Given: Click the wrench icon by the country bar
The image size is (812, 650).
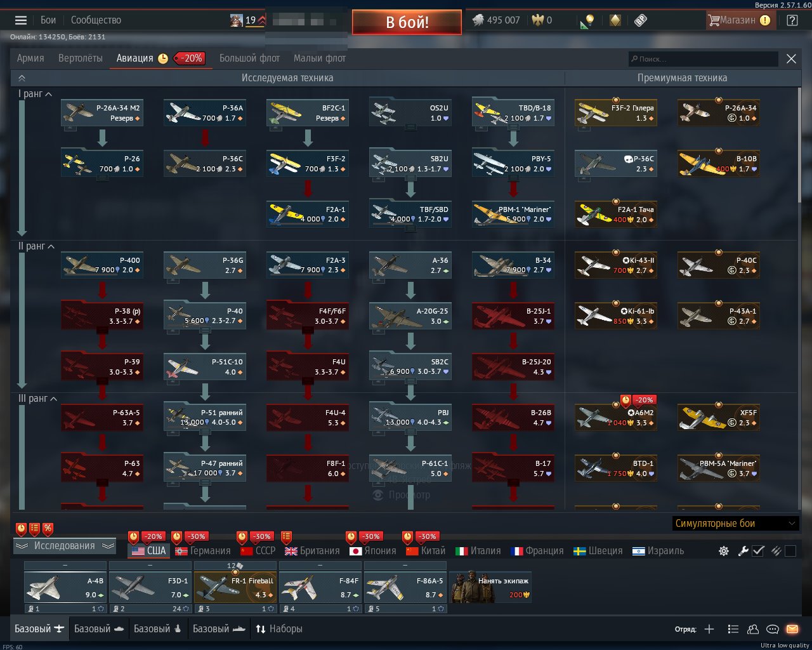Looking at the screenshot, I should click(743, 551).
